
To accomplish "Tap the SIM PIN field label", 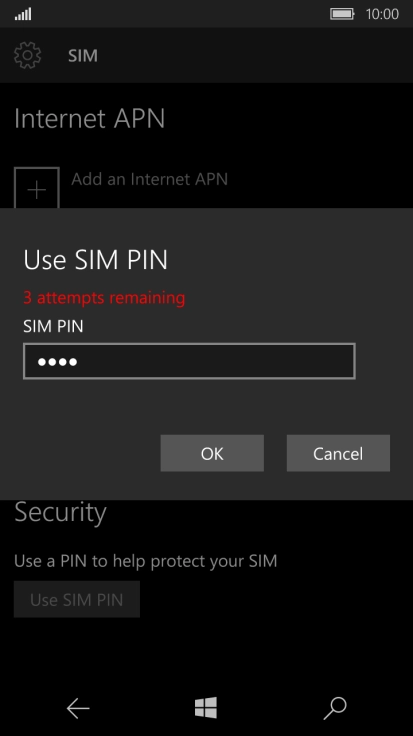I will point(53,326).
